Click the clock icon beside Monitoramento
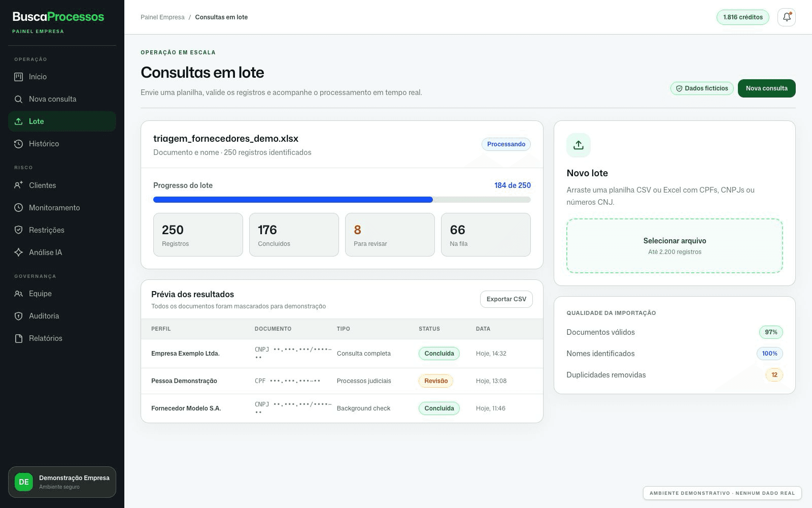The image size is (812, 508). 19,208
